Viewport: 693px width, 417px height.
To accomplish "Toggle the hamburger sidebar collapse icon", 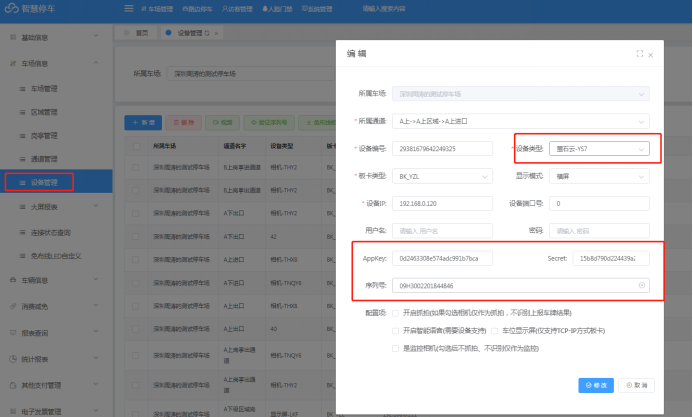I will coord(129,8).
